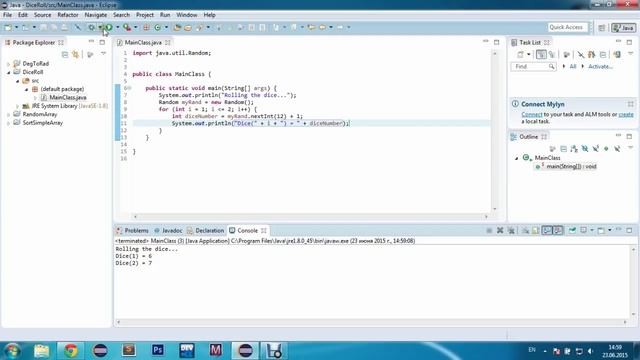Expand the SortSimpleArray project
640x360 pixels.
9,123
